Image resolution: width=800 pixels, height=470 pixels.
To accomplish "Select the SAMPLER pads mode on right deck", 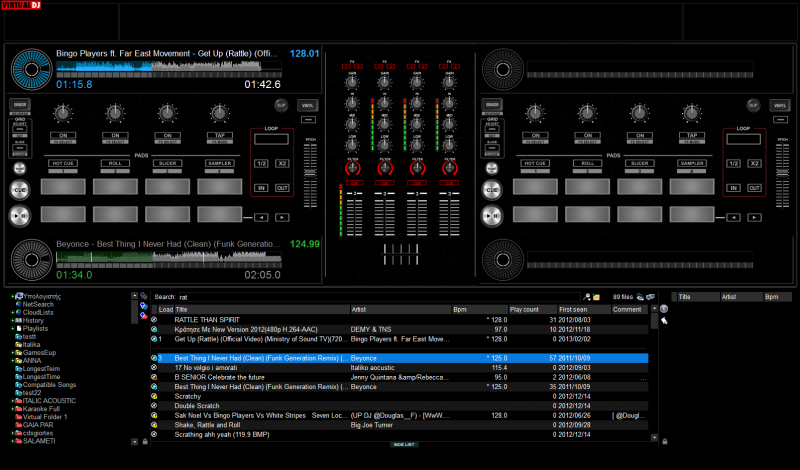I will pos(692,163).
